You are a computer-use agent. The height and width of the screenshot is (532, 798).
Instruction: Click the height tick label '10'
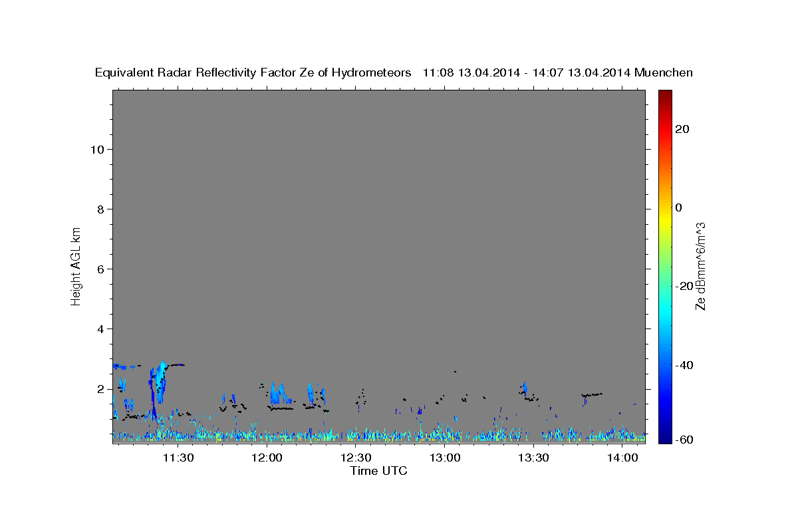[x=97, y=149]
